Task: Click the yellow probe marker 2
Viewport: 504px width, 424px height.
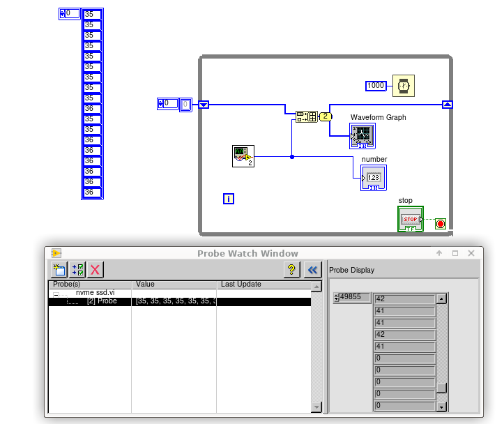Action: 326,116
